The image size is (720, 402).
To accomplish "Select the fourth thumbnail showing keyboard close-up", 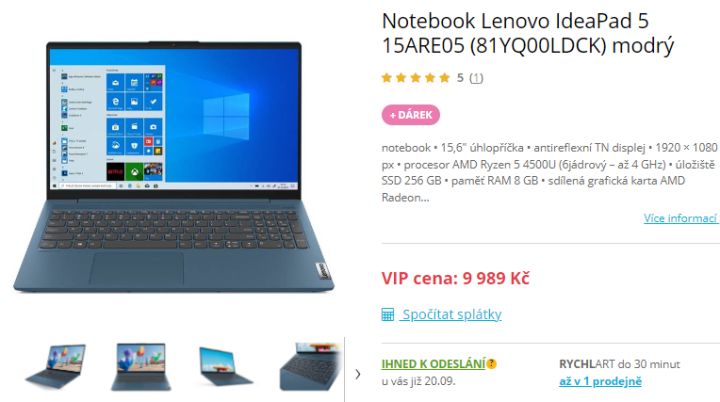I will coord(310,367).
